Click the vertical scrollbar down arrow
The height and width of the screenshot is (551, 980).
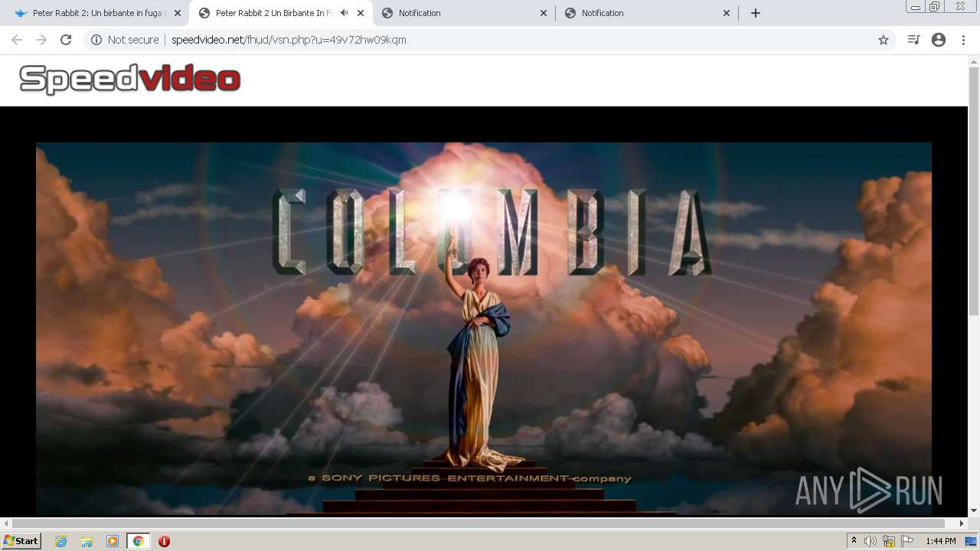[x=974, y=510]
